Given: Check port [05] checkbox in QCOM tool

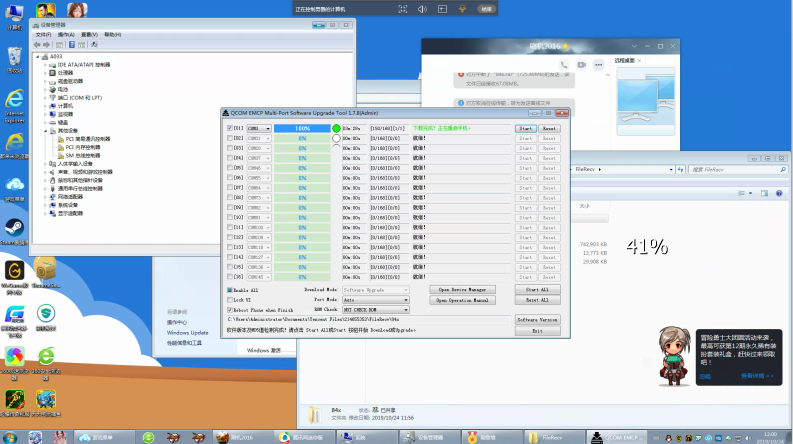Looking at the screenshot, I should tap(230, 168).
